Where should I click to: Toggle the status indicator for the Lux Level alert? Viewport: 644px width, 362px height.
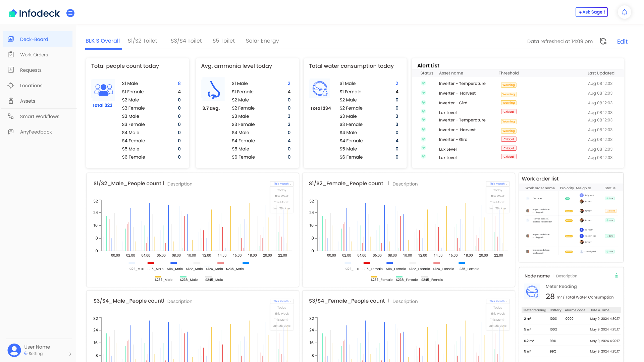(x=423, y=112)
